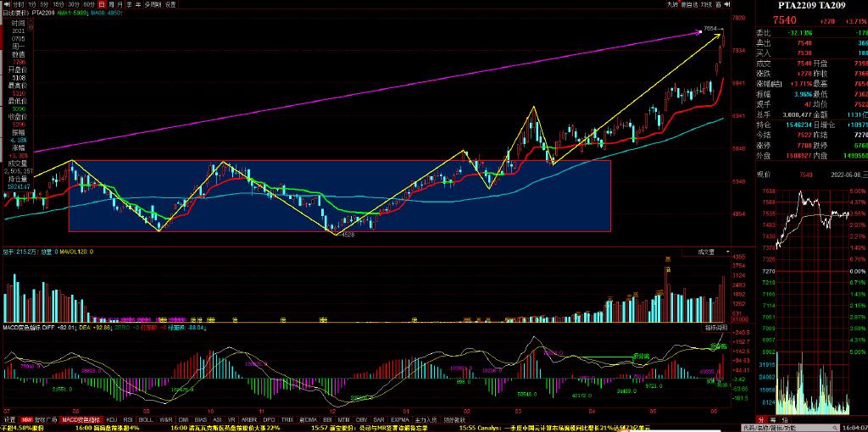Switch to the KDJ indicator
The image size is (868, 432).
[112, 420]
